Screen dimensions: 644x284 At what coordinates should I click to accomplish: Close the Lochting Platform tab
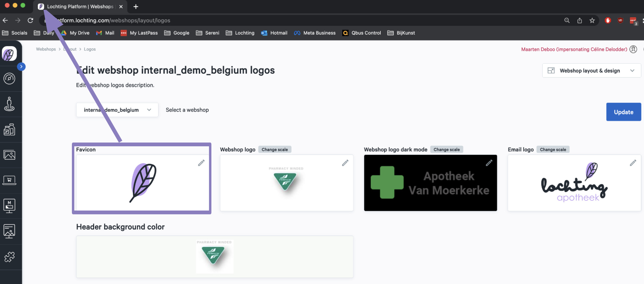pos(121,6)
